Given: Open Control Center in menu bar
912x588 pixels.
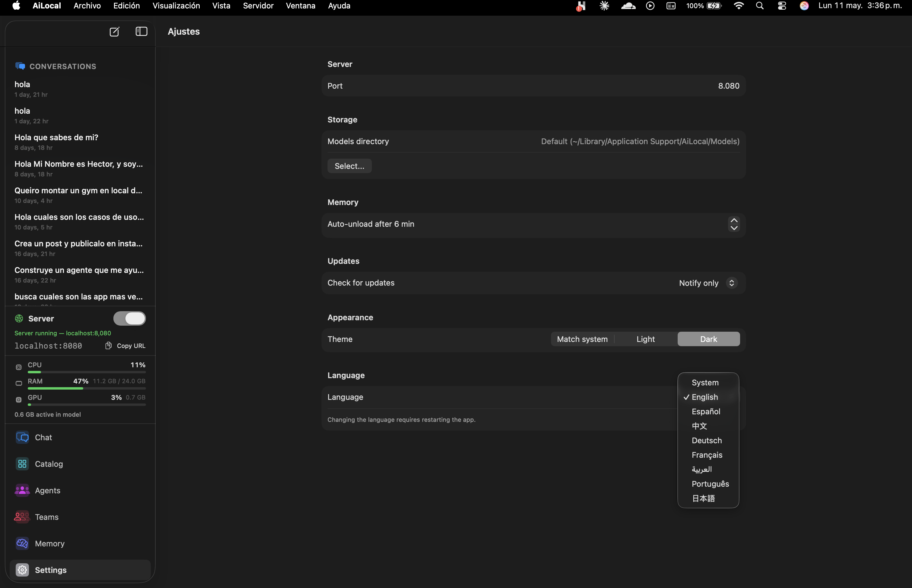Looking at the screenshot, I should [782, 6].
